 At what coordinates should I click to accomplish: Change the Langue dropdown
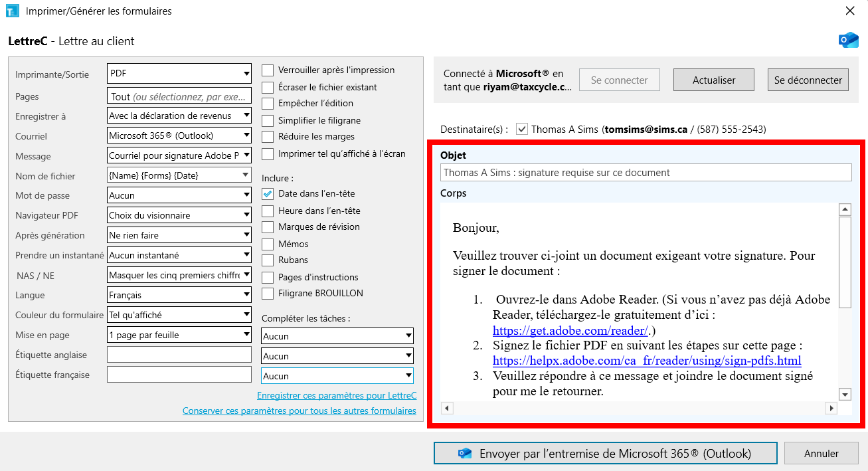tap(179, 295)
